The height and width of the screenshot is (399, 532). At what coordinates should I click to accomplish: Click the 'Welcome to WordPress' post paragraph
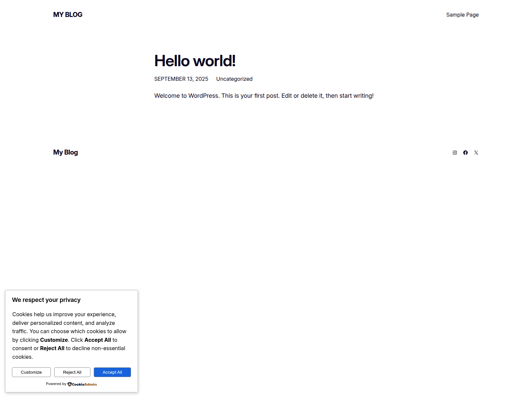pyautogui.click(x=264, y=96)
